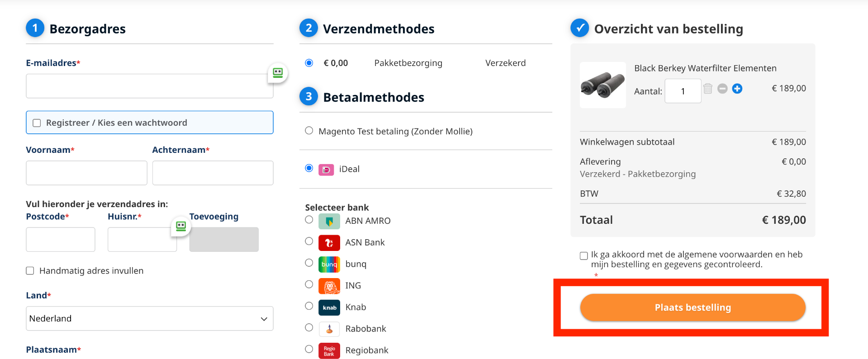
Task: Increase quantity with the plus icon
Action: tap(737, 89)
